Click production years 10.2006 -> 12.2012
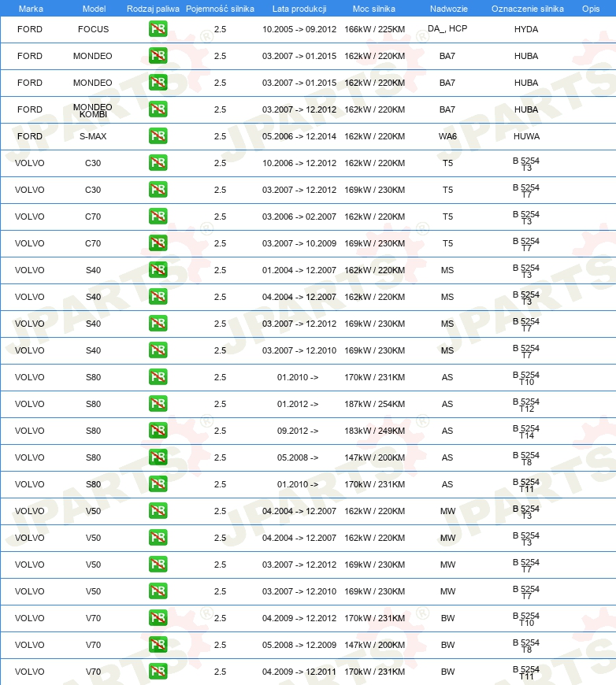The width and height of the screenshot is (616, 685). 299,163
